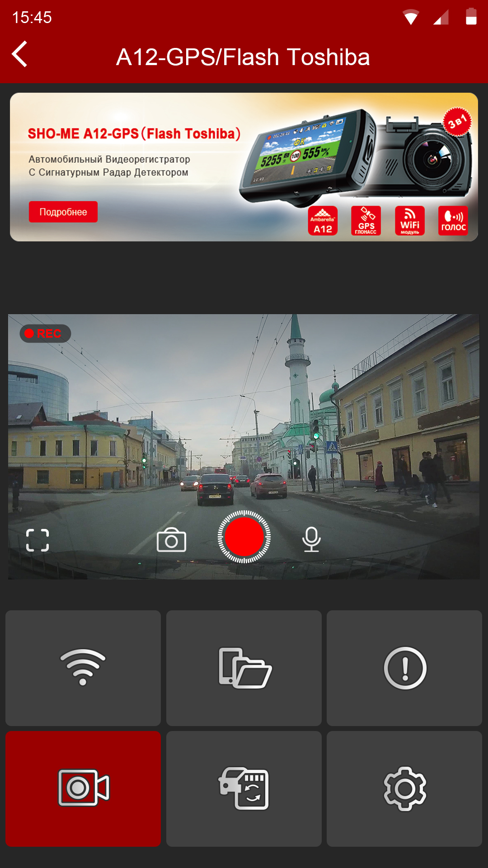Viewport: 488px width, 868px height.
Task: Tap the system Wi-Fi status icon
Action: [411, 18]
